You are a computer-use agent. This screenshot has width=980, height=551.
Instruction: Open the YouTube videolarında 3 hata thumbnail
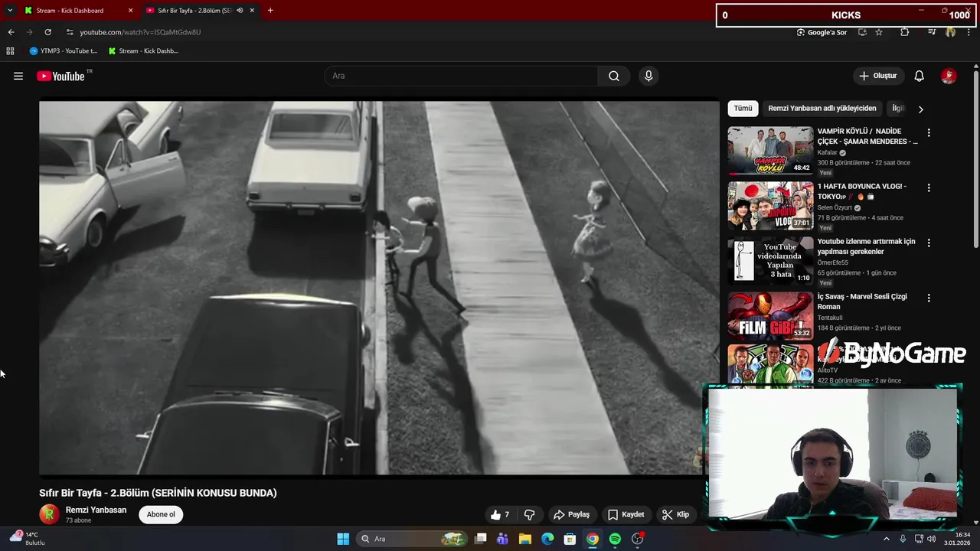[770, 261]
